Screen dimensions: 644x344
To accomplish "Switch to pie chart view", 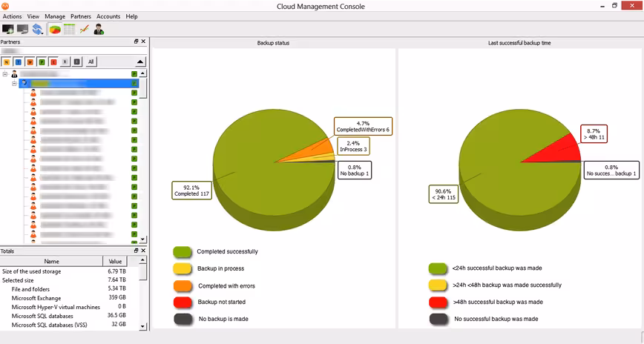I will (x=55, y=29).
